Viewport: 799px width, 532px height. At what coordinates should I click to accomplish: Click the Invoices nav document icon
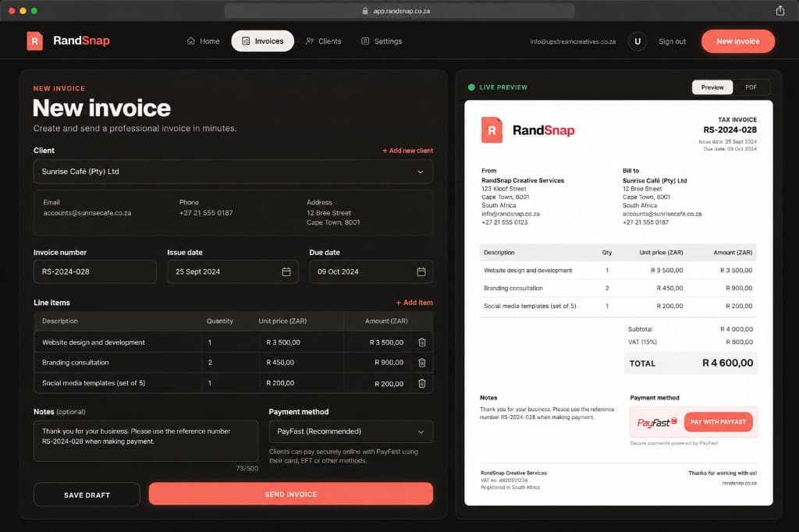click(246, 41)
